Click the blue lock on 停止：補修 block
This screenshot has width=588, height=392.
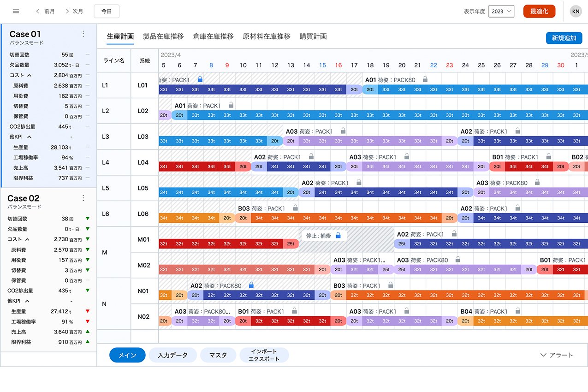338,236
